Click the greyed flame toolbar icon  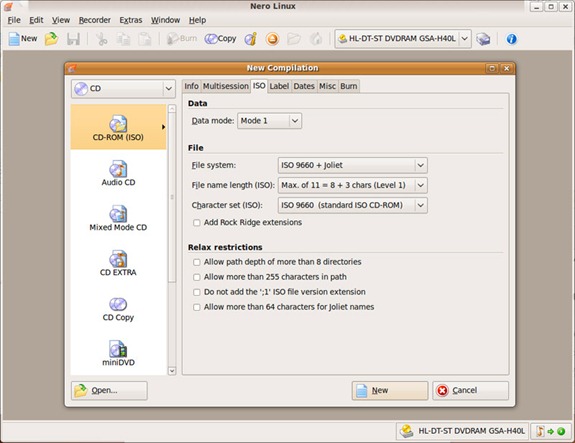pyautogui.click(x=316, y=39)
